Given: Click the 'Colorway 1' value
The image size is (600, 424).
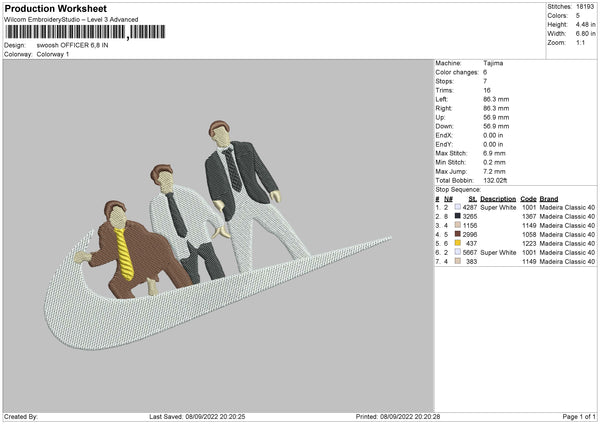Looking at the screenshot, I should pyautogui.click(x=53, y=54).
